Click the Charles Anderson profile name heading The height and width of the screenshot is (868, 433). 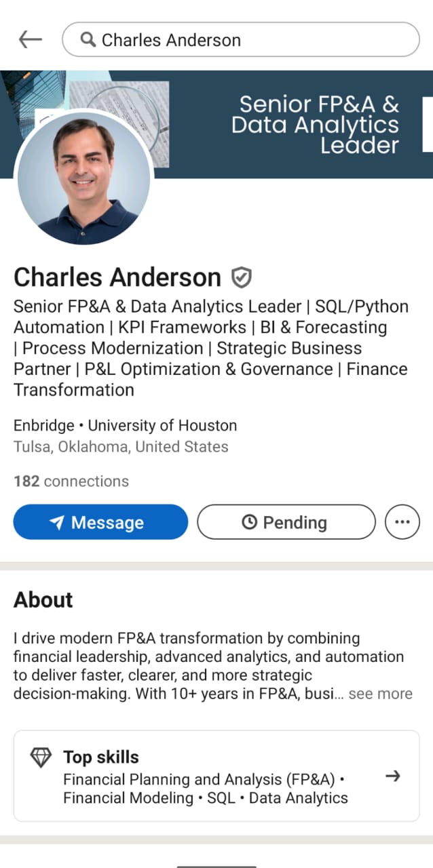(117, 277)
